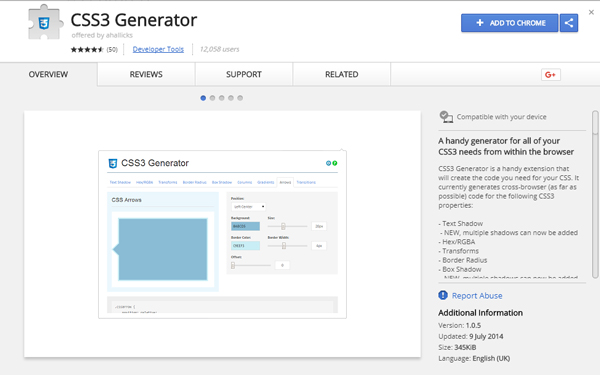Click the CSS3 Generator preview screenshot
The height and width of the screenshot is (375, 600).
222,234
